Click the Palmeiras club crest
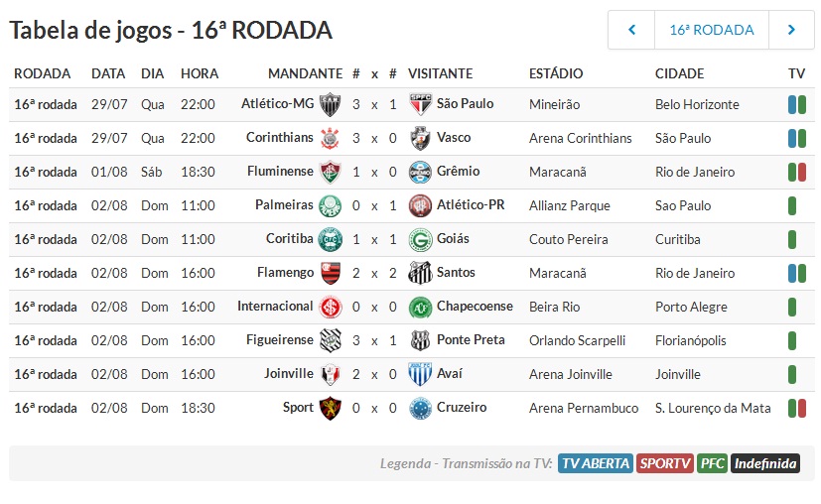Image resolution: width=821 pixels, height=504 pixels. 330,206
